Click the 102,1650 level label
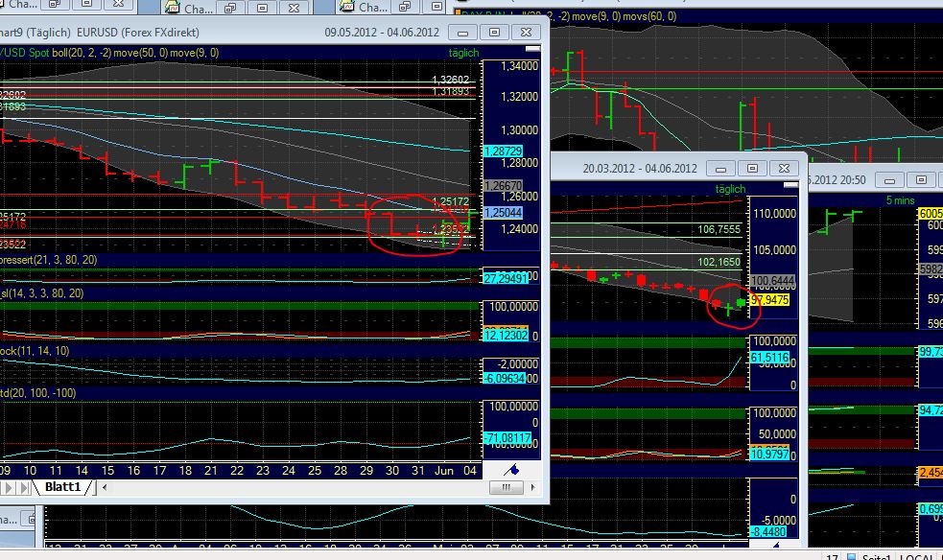This screenshot has width=943, height=560. pyautogui.click(x=719, y=262)
